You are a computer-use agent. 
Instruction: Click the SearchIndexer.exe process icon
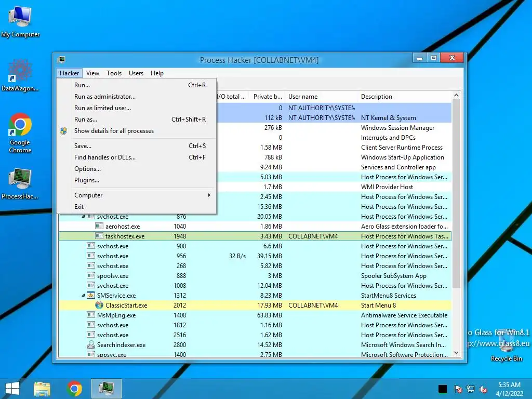(x=90, y=345)
